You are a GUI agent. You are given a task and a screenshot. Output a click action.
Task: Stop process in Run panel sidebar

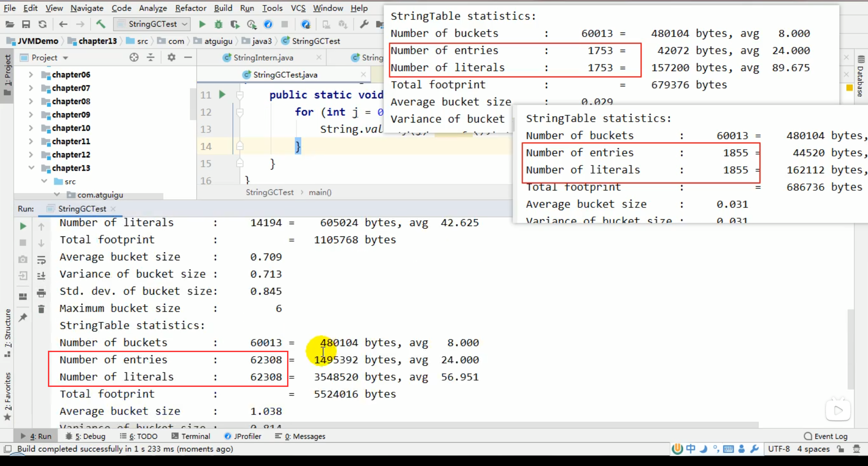point(23,243)
